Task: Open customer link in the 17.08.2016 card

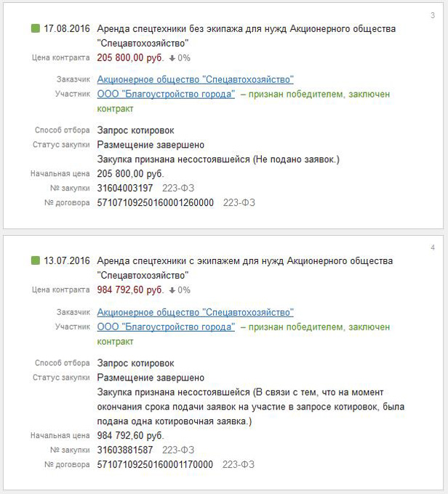Action: click(195, 80)
